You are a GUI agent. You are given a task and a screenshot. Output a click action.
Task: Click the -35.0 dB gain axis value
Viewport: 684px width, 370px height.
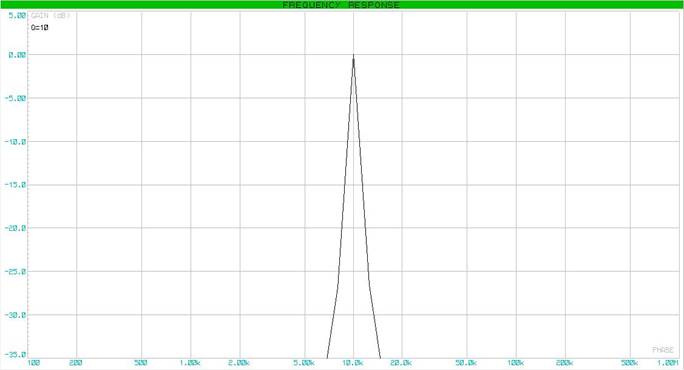pyautogui.click(x=16, y=355)
